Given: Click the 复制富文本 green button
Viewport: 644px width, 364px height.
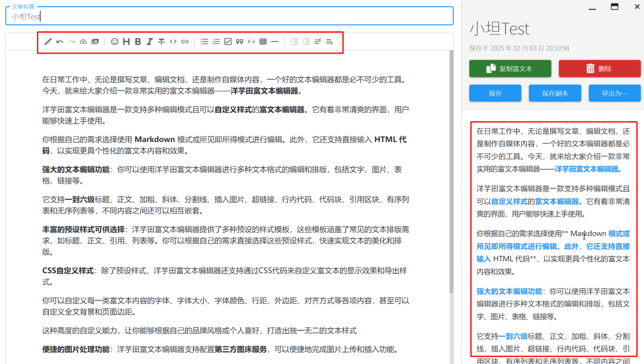Looking at the screenshot, I should pyautogui.click(x=510, y=69).
